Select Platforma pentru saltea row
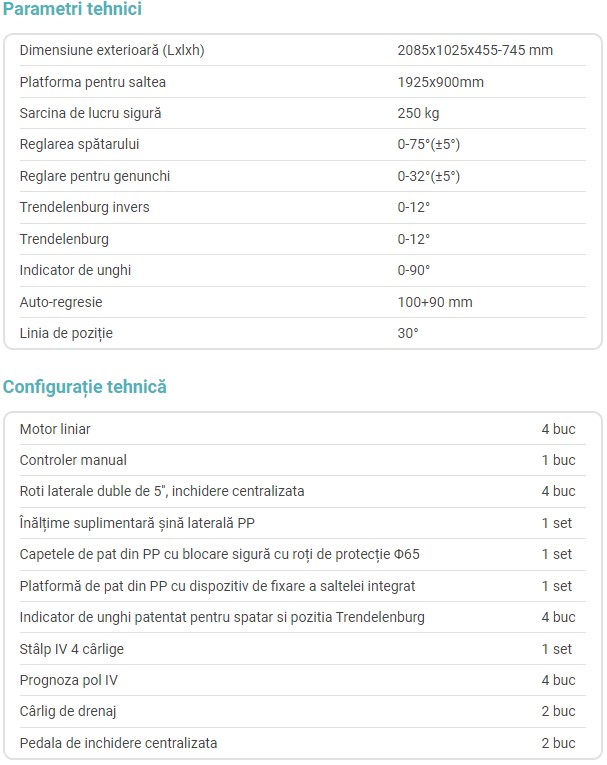The width and height of the screenshot is (607, 765). [x=303, y=82]
